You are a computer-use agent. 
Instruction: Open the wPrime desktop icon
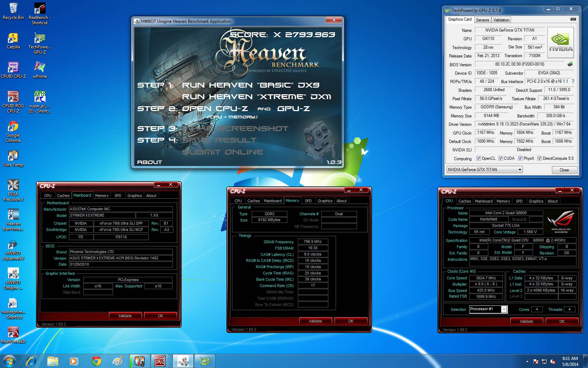coord(40,70)
